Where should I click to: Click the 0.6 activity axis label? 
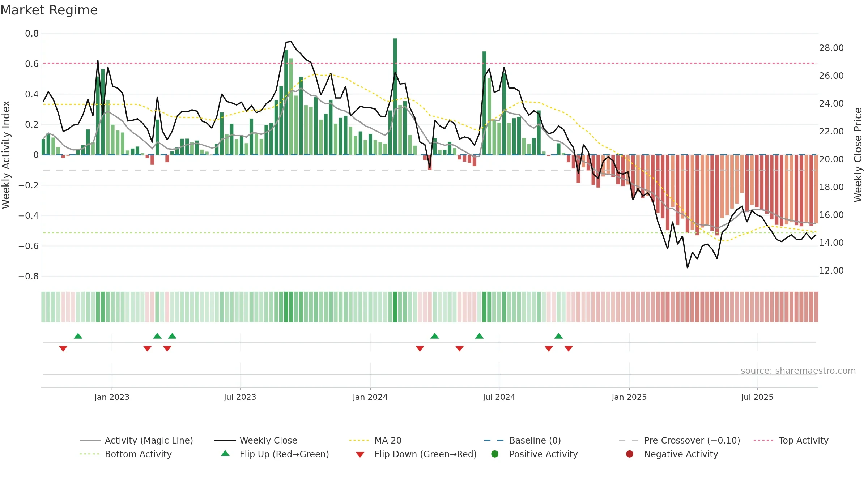32,64
